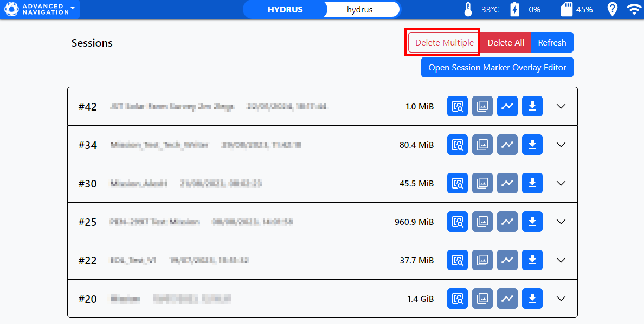644x324 pixels.
Task: Click the Wi-Fi status icon
Action: [x=633, y=9]
